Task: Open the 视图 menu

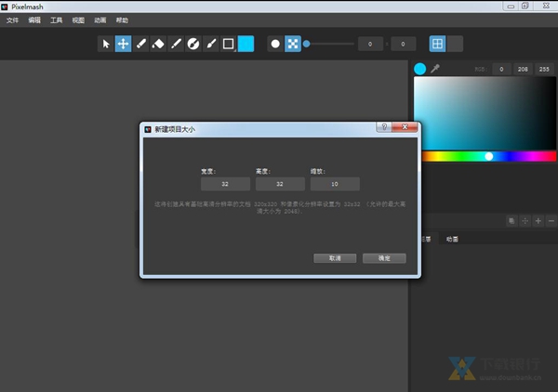Action: pos(78,20)
